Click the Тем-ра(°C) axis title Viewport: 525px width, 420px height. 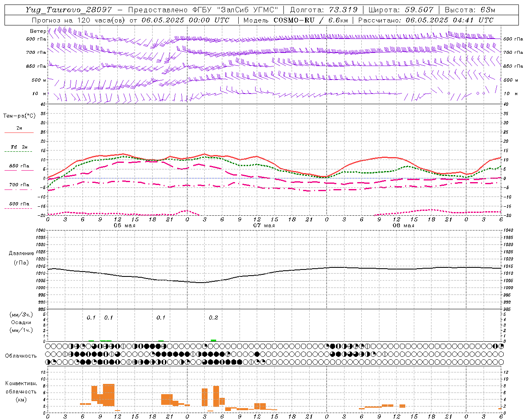tap(19, 116)
